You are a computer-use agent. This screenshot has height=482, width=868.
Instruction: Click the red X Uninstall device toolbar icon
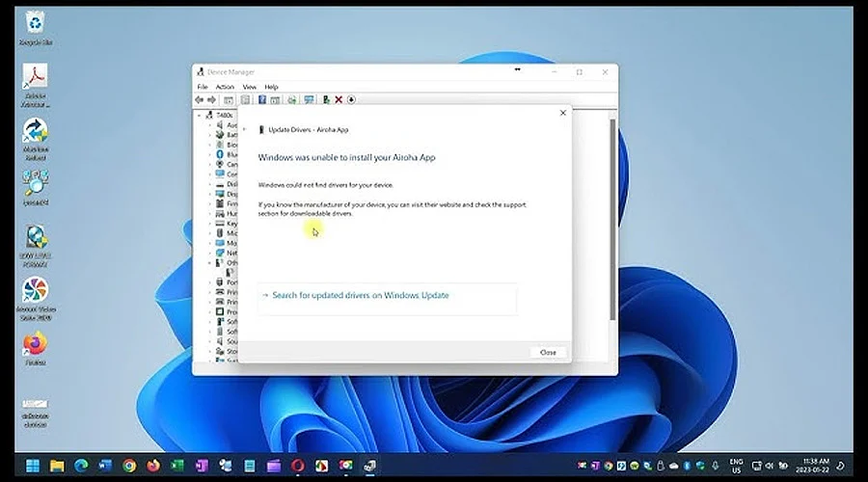(x=339, y=99)
